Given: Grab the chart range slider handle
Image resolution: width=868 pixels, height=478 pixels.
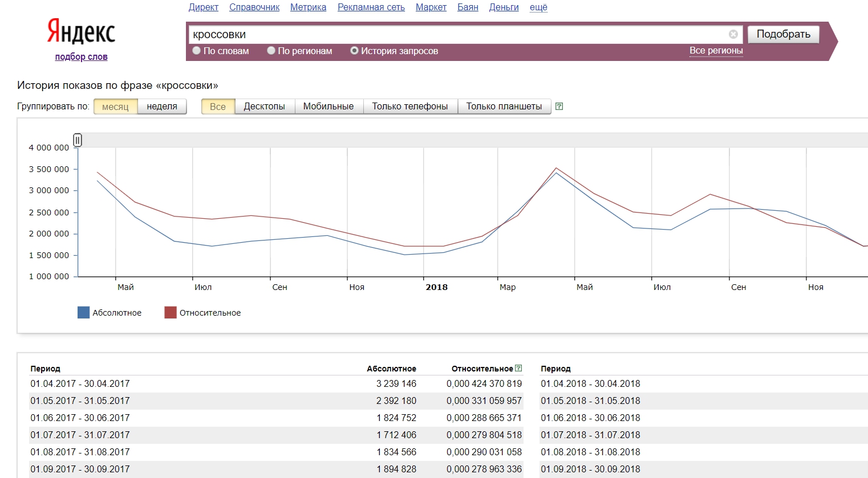Looking at the screenshot, I should point(78,140).
